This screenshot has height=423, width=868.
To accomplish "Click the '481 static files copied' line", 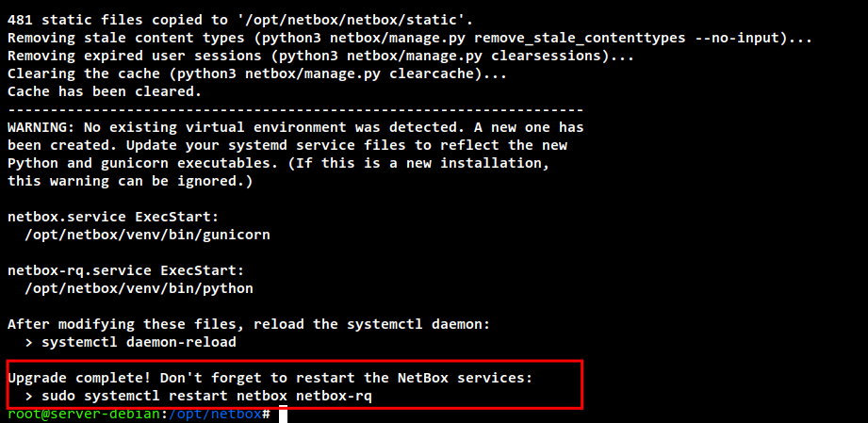I will point(240,21).
